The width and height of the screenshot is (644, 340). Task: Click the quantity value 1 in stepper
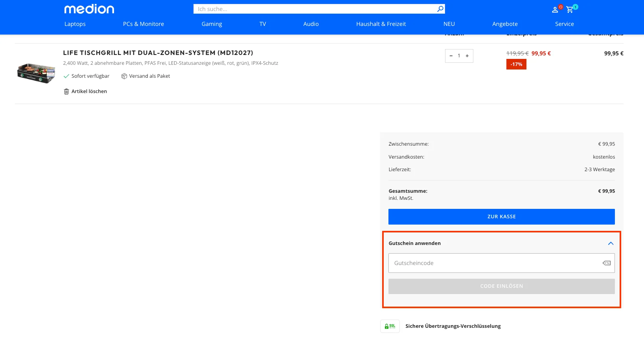point(459,56)
